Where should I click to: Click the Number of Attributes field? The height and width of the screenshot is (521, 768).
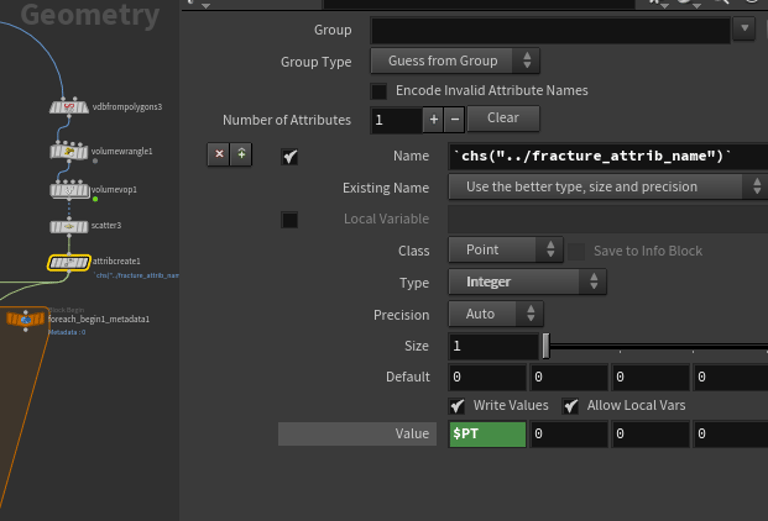click(x=396, y=120)
